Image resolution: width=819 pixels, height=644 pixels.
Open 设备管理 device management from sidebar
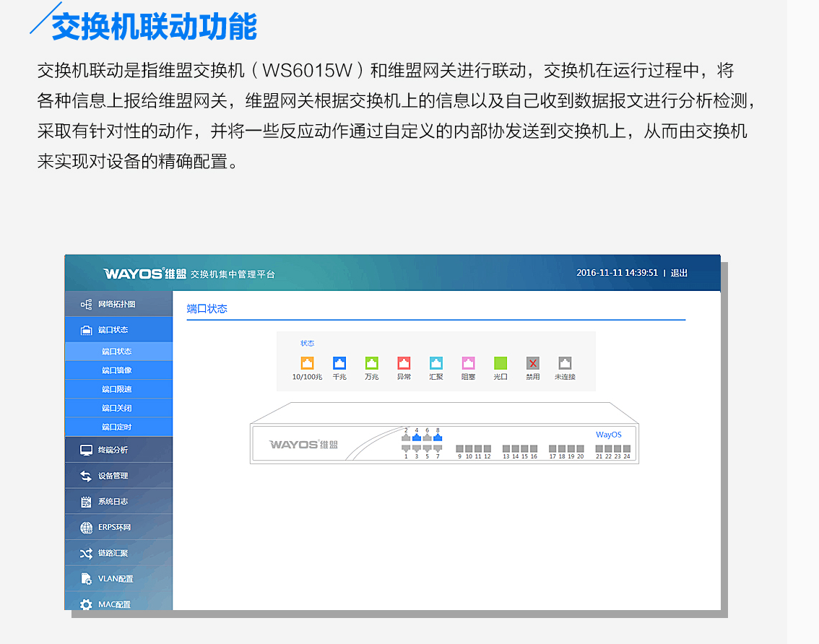click(85, 476)
